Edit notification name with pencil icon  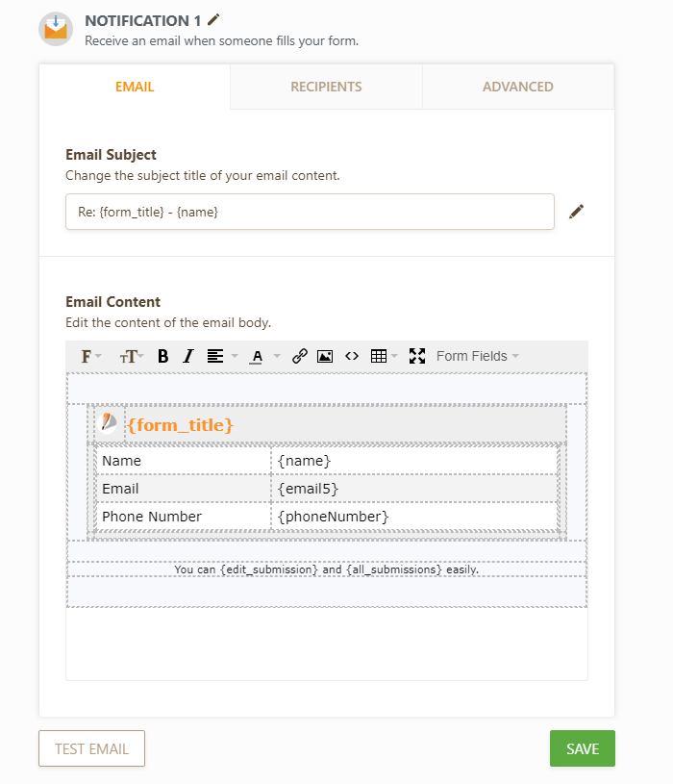point(213,19)
